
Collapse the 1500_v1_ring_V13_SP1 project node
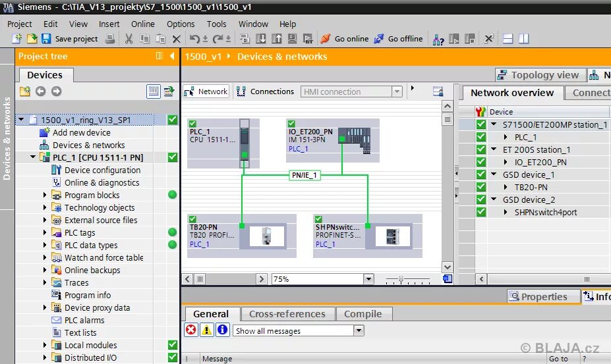(22, 120)
